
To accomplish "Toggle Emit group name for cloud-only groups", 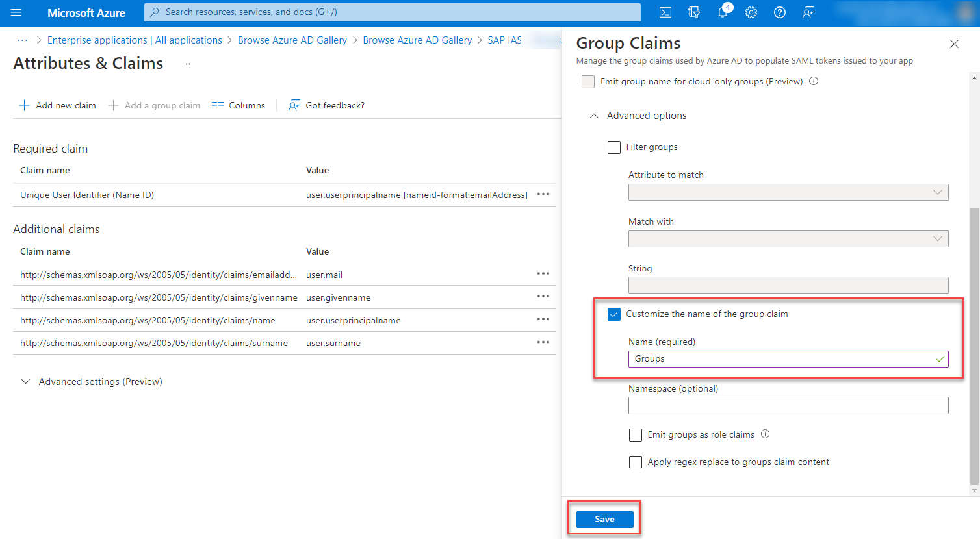I will coord(588,82).
